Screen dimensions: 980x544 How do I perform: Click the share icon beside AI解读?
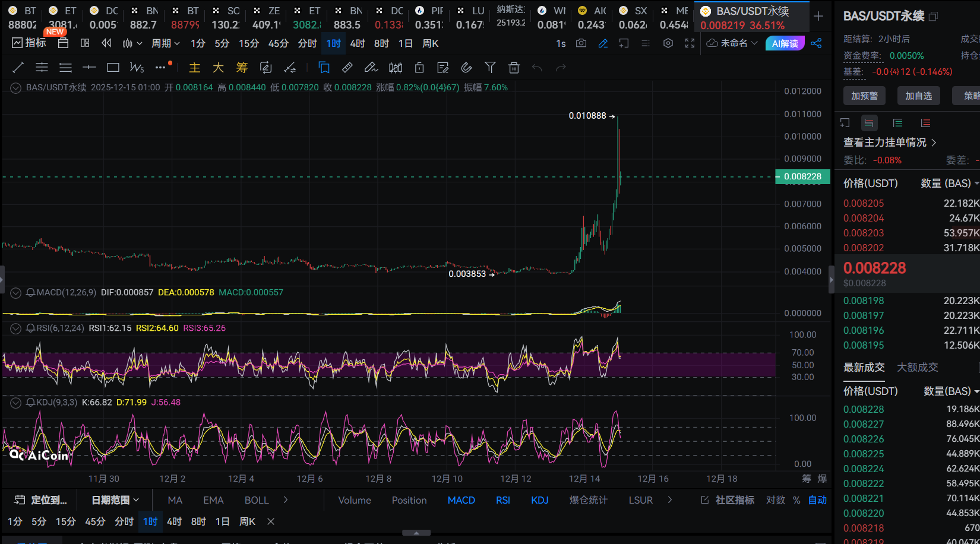pos(816,43)
